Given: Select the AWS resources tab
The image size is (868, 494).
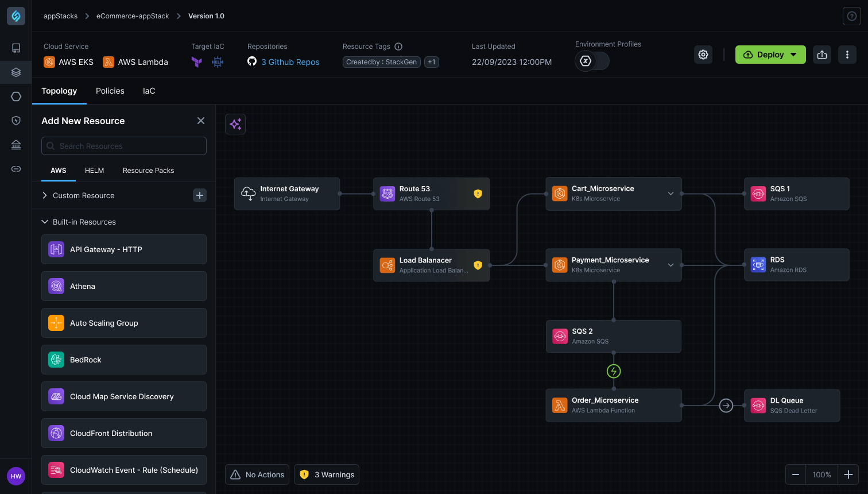Looking at the screenshot, I should pyautogui.click(x=59, y=171).
